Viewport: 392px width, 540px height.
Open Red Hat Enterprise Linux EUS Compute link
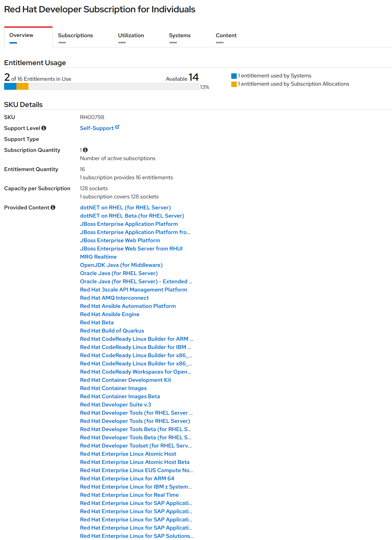coord(137,470)
